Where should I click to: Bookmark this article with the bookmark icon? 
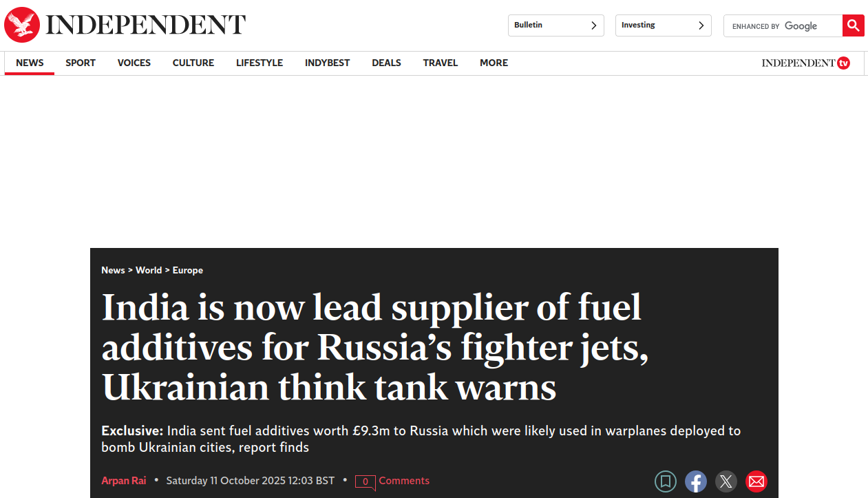click(666, 481)
